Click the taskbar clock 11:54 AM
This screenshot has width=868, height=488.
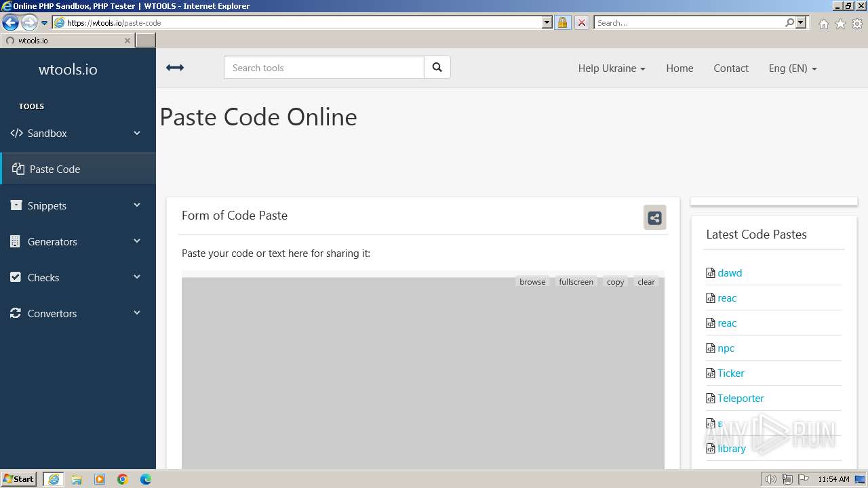[833, 479]
